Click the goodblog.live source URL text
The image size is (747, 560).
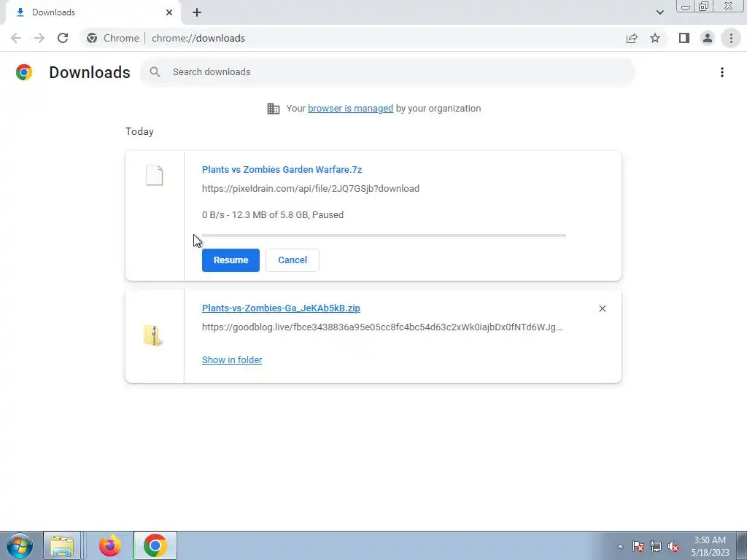coord(382,327)
